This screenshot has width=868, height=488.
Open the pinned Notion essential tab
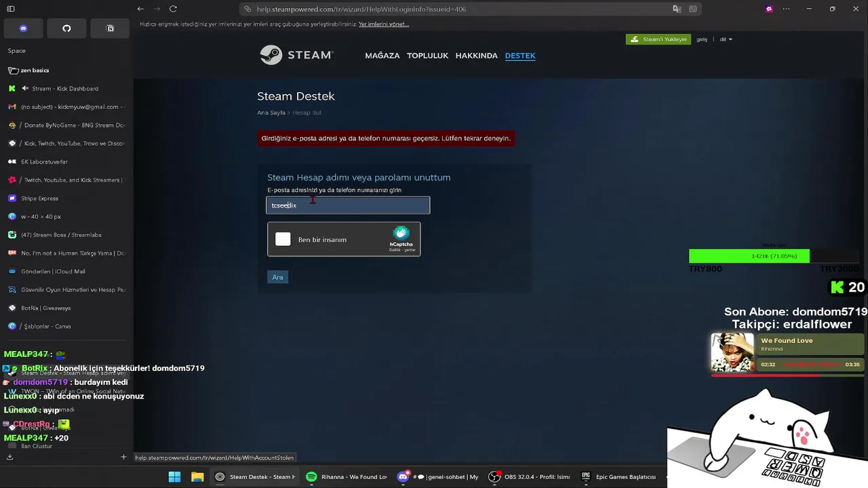click(110, 28)
